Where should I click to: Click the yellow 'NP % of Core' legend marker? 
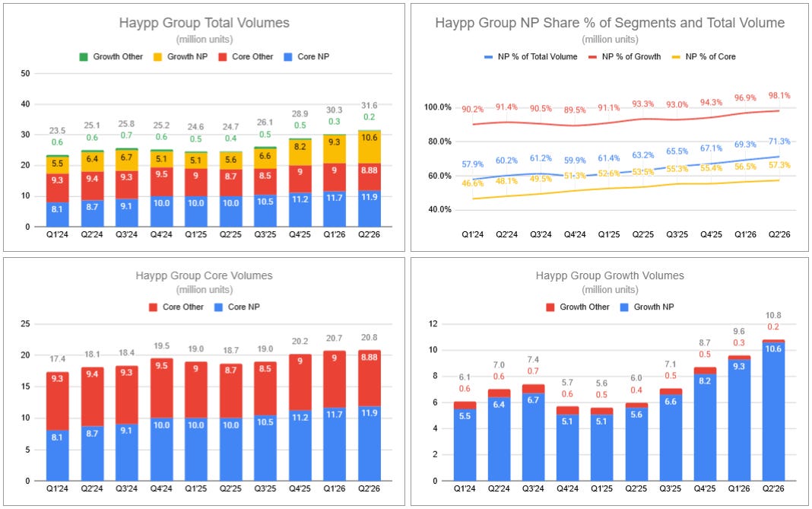[x=676, y=57]
